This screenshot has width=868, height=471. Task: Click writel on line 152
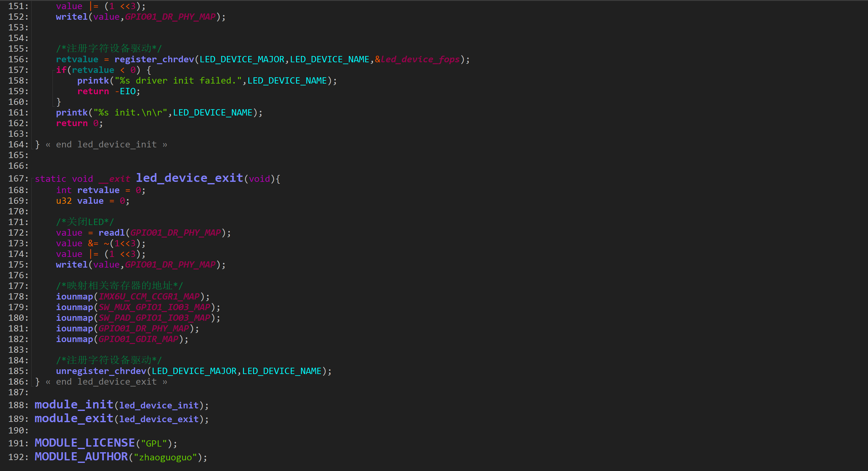[x=72, y=17]
